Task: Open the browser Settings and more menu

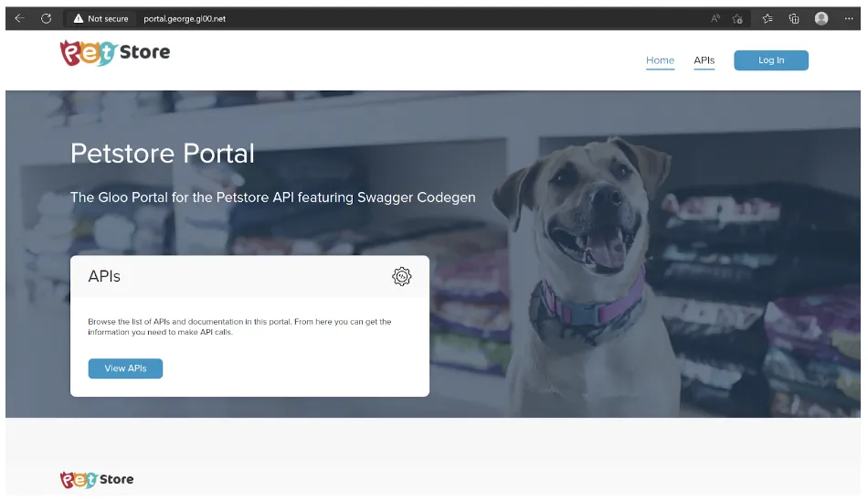Action: pos(849,18)
